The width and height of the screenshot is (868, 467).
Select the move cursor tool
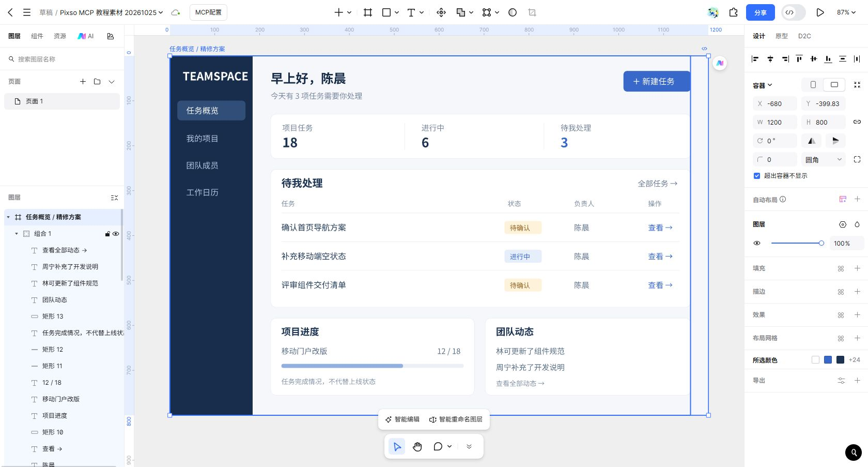pyautogui.click(x=397, y=446)
